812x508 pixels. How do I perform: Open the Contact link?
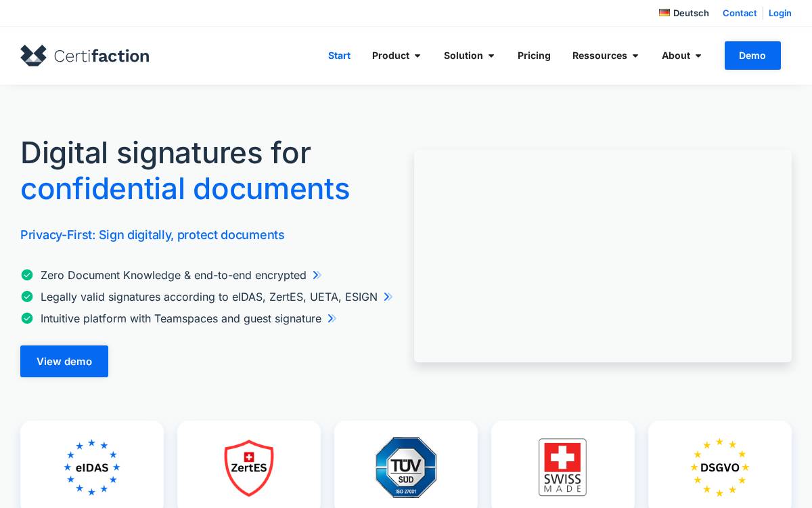(740, 13)
